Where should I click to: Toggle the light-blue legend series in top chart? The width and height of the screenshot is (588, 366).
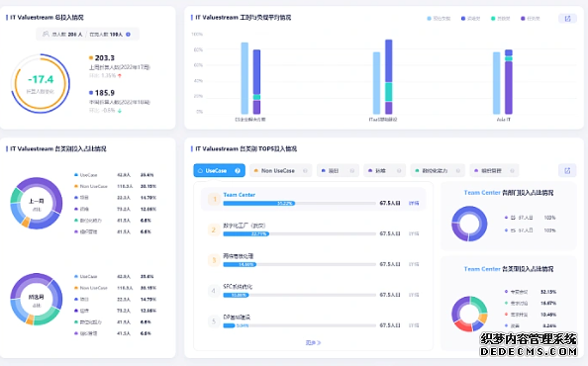point(439,19)
